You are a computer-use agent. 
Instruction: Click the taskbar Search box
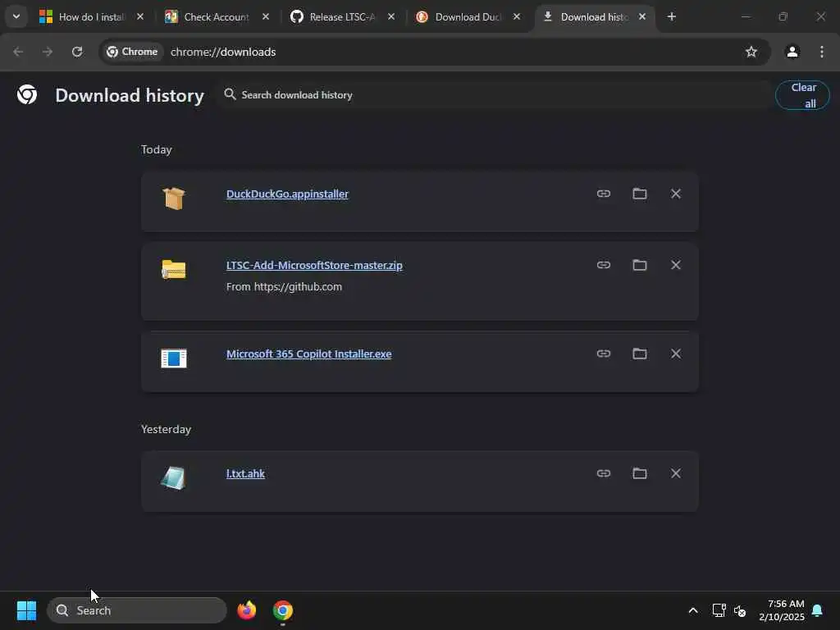137,610
